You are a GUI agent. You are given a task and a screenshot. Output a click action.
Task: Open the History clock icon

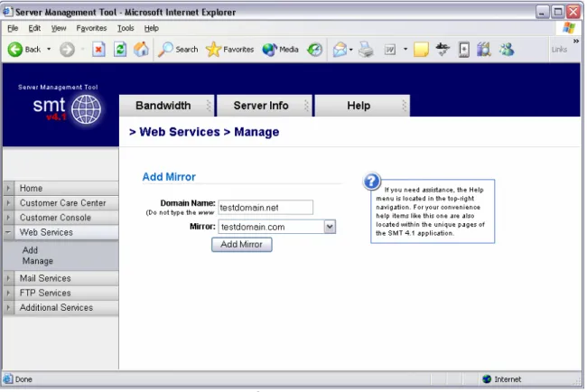(314, 50)
